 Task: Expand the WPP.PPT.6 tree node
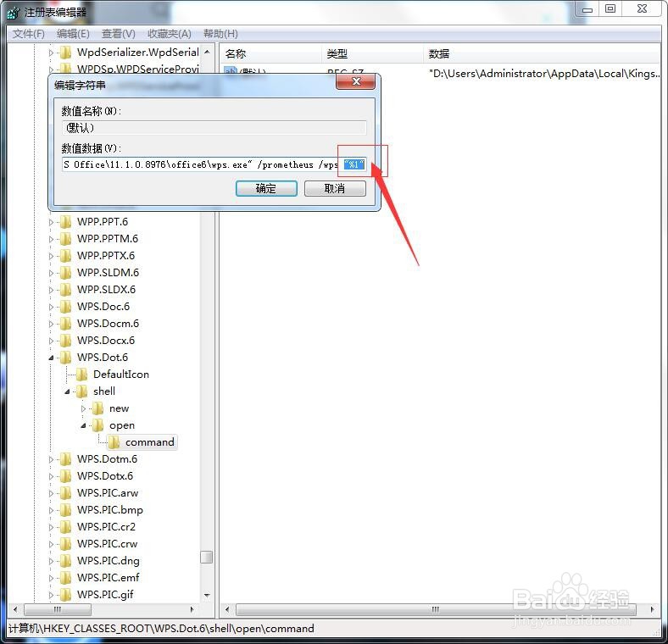tap(51, 222)
